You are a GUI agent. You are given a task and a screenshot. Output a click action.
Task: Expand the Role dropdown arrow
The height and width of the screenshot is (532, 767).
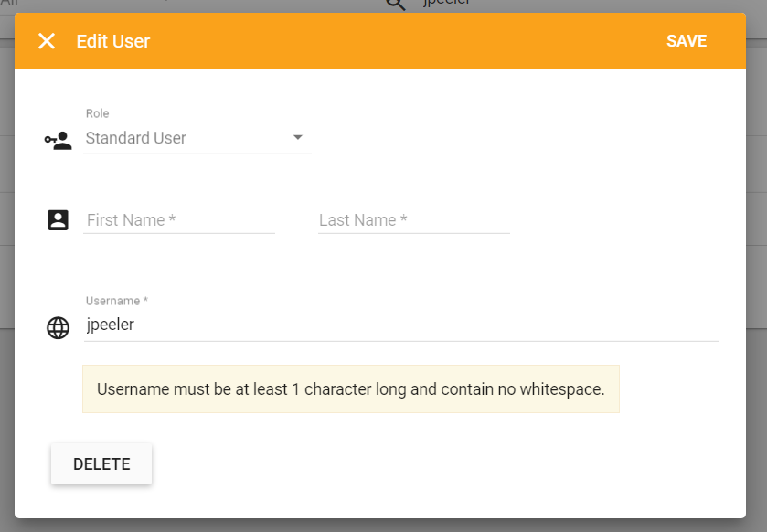point(297,138)
